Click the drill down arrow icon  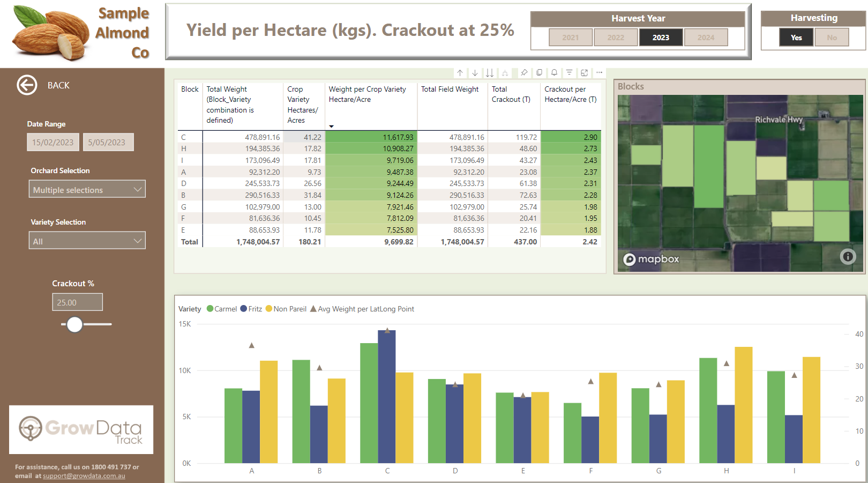[475, 73]
